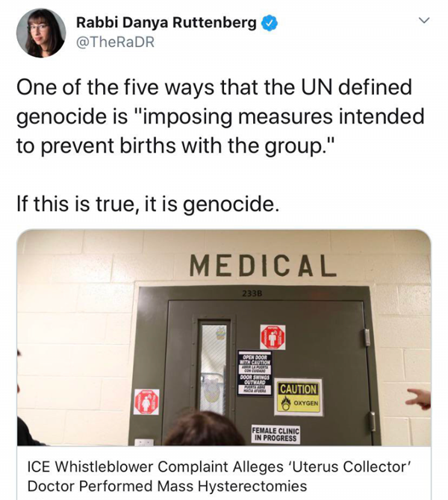Click the Rabbi Danya Ruttenberg display name
The image size is (448, 500).
[166, 23]
